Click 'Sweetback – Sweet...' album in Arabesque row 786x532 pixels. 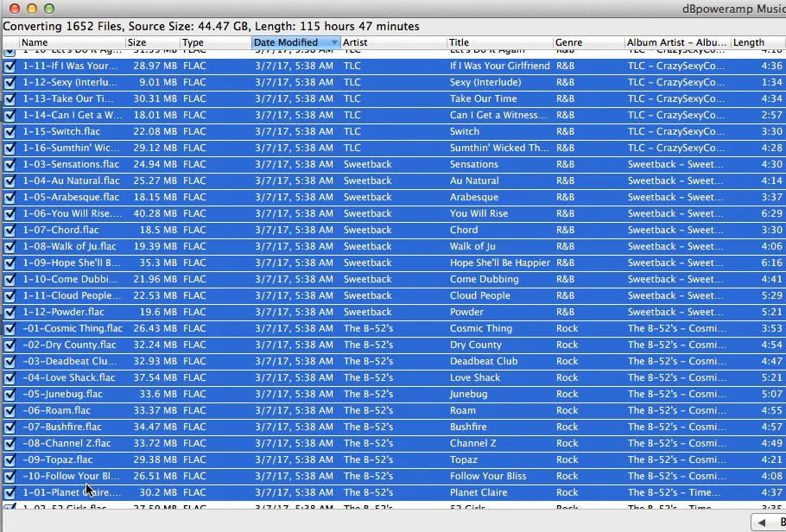675,197
